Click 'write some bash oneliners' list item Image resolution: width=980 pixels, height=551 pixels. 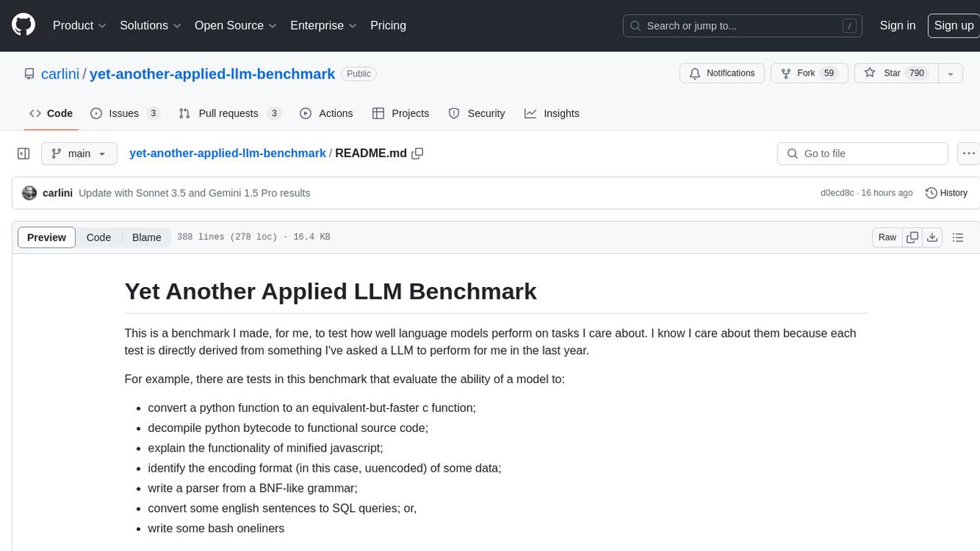point(216,528)
